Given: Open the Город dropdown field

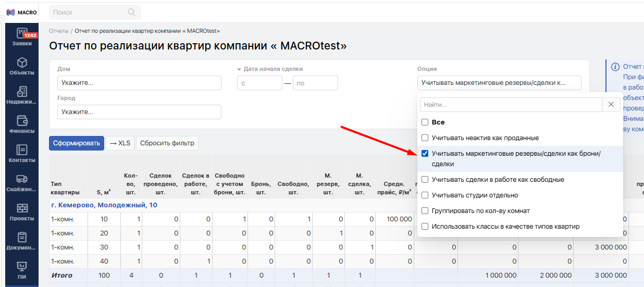Looking at the screenshot, I should [x=139, y=112].
